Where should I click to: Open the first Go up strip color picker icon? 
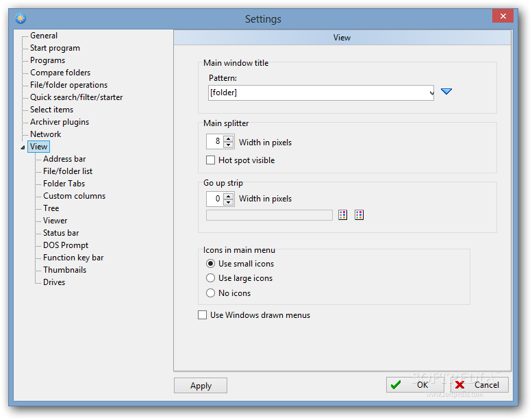342,214
